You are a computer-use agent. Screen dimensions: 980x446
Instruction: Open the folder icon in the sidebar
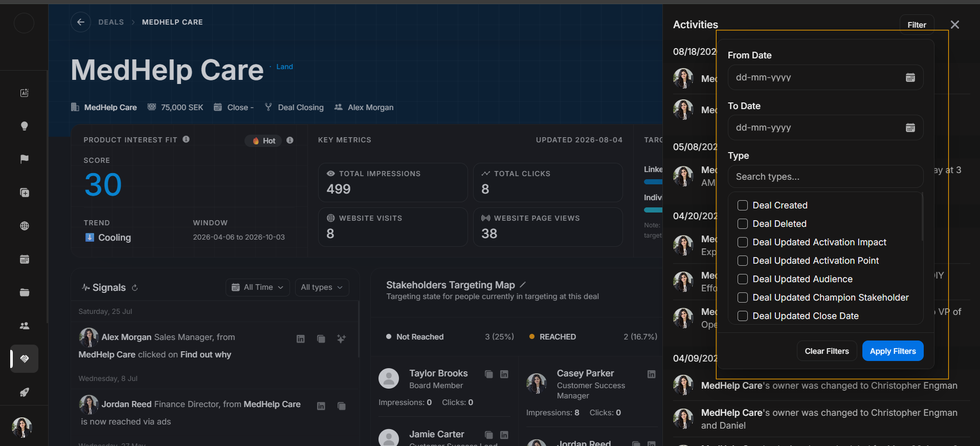click(x=24, y=292)
